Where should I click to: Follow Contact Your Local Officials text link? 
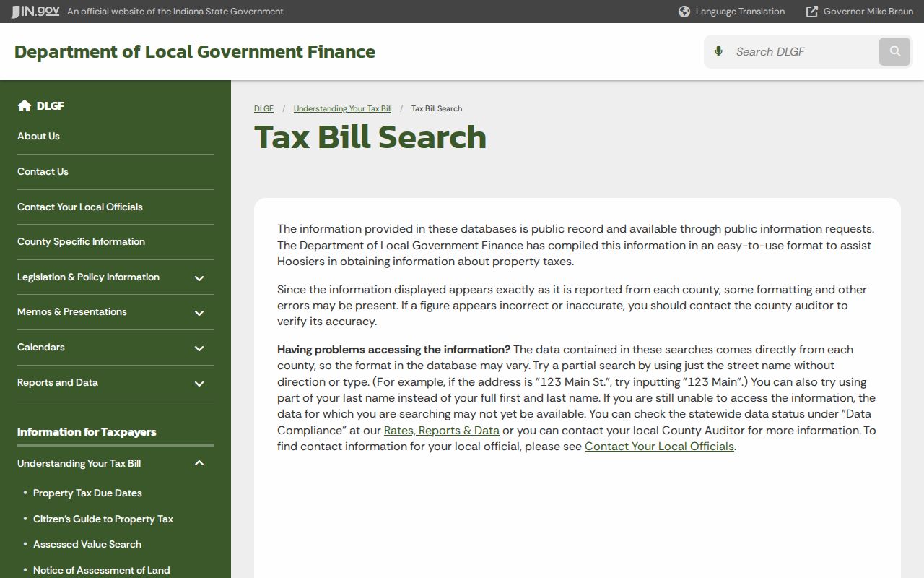tap(659, 446)
